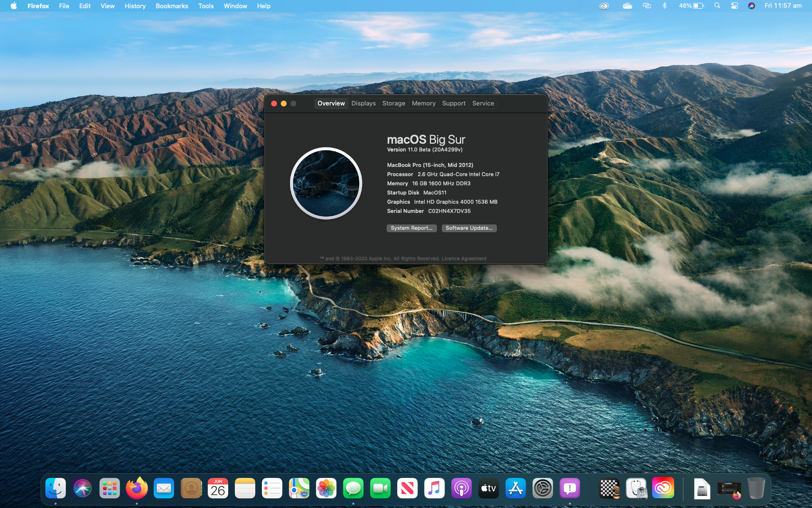Image resolution: width=812 pixels, height=508 pixels.
Task: Open the File menu
Action: [64, 6]
